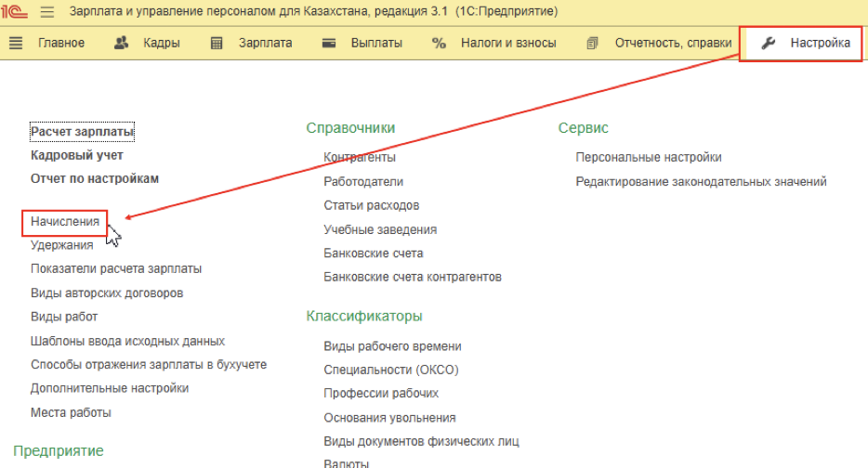Open Специальности (ОКСО) classifier
The height and width of the screenshot is (468, 868).
click(391, 370)
